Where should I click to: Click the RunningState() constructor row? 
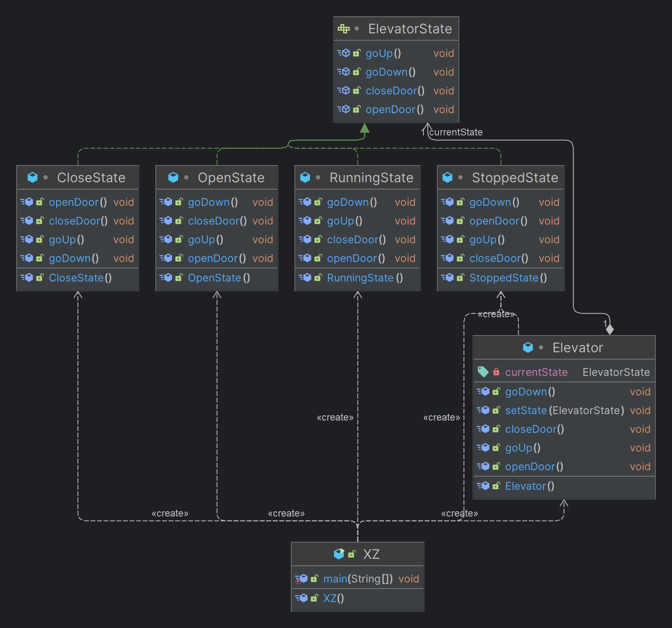pos(358,277)
